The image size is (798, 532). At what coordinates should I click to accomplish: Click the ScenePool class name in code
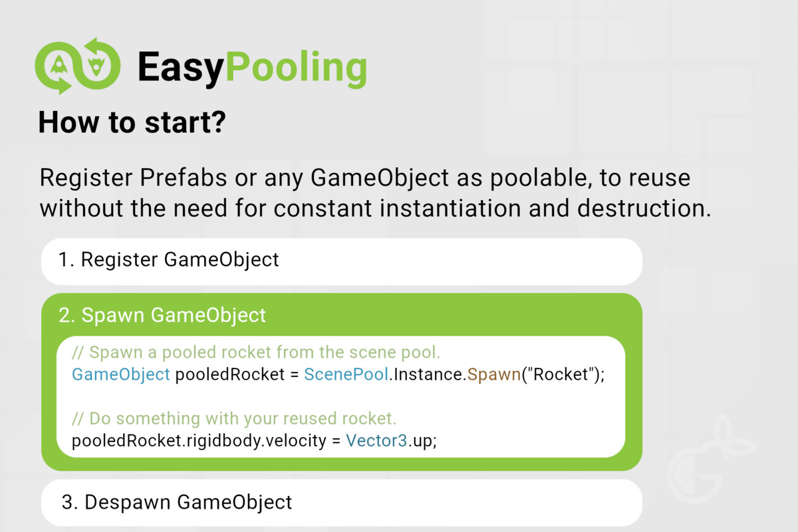[346, 374]
